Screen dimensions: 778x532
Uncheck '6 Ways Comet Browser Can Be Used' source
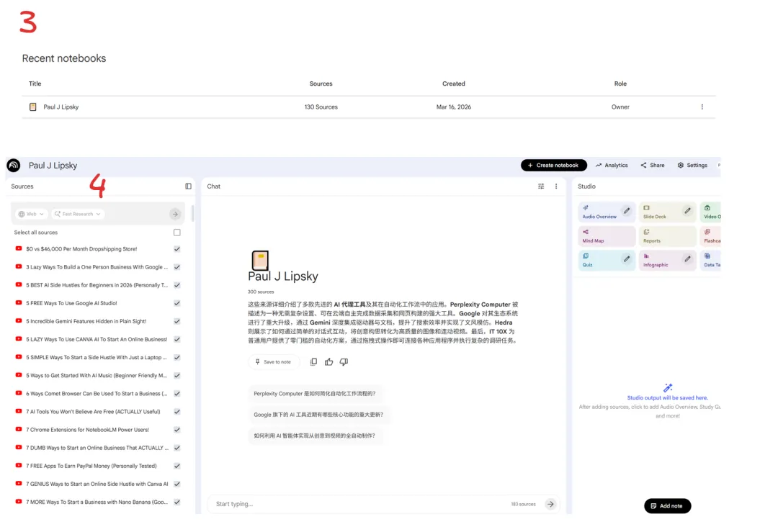[x=177, y=394]
